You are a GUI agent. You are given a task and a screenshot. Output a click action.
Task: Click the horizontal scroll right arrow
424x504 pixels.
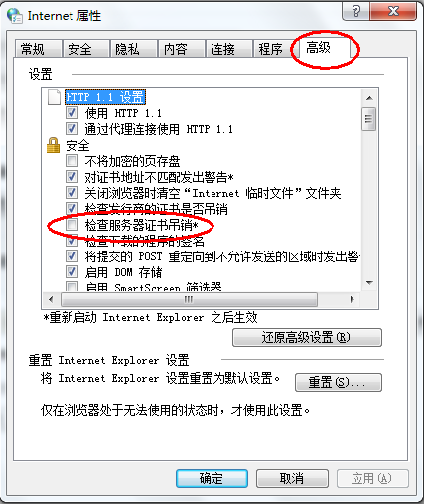click(x=352, y=299)
